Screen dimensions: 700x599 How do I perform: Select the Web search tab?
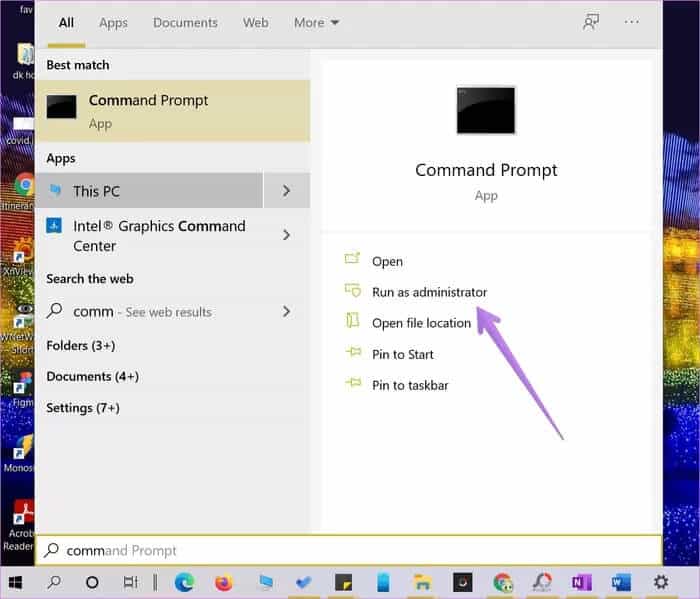(256, 23)
